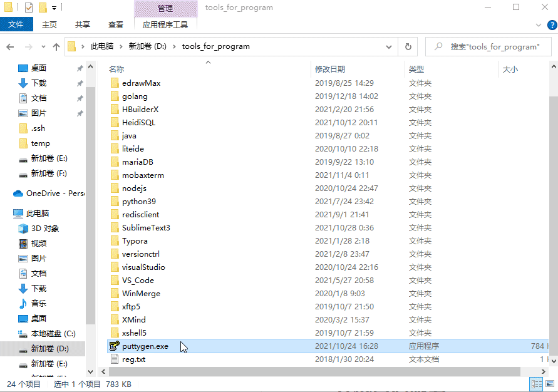The width and height of the screenshot is (558, 392).
Task: Open OneDrive - Personal in sidebar
Action: point(49,193)
